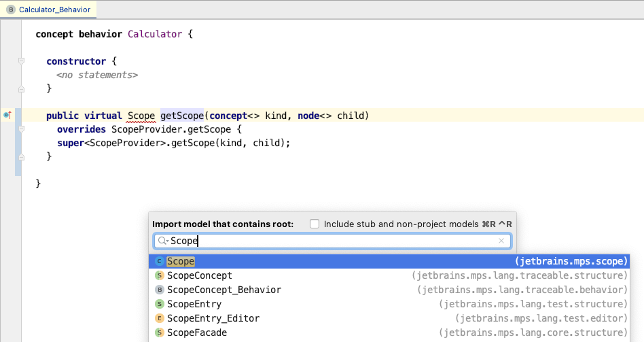The width and height of the screenshot is (644, 342).
Task: Click the overriding method gutter icon
Action: [x=7, y=116]
